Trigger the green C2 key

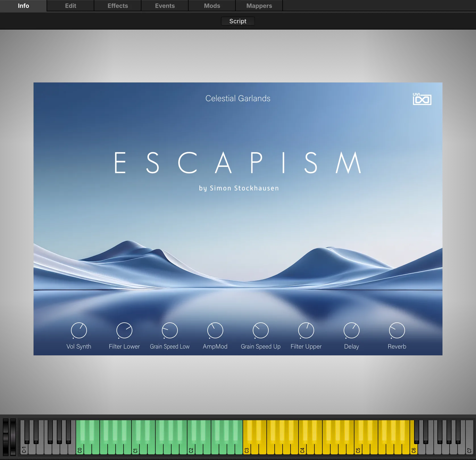[x=191, y=449]
